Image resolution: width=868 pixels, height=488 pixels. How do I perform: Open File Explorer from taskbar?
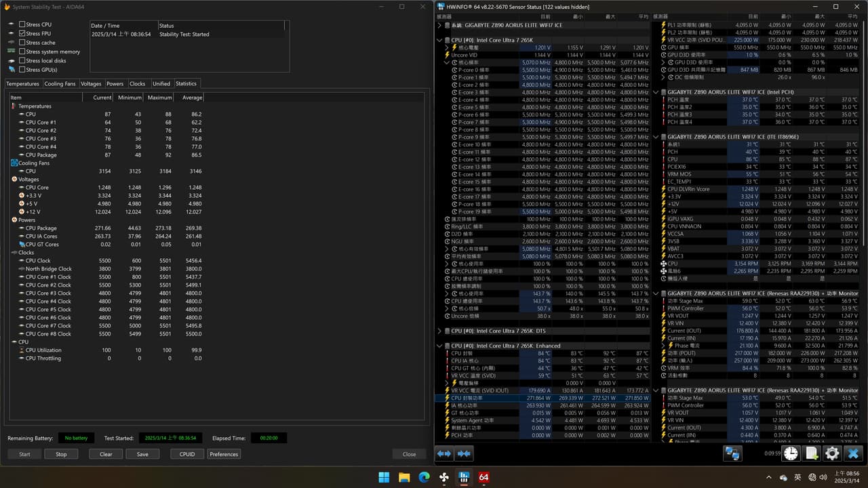coord(404,477)
